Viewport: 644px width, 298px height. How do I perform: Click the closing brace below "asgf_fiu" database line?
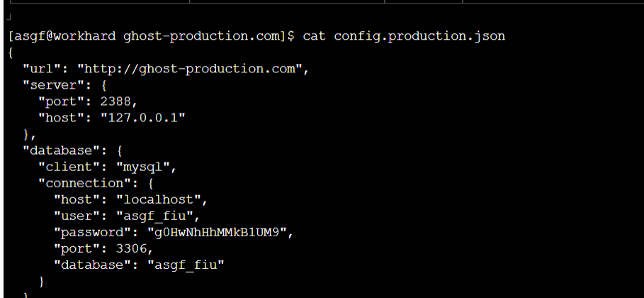(42, 282)
